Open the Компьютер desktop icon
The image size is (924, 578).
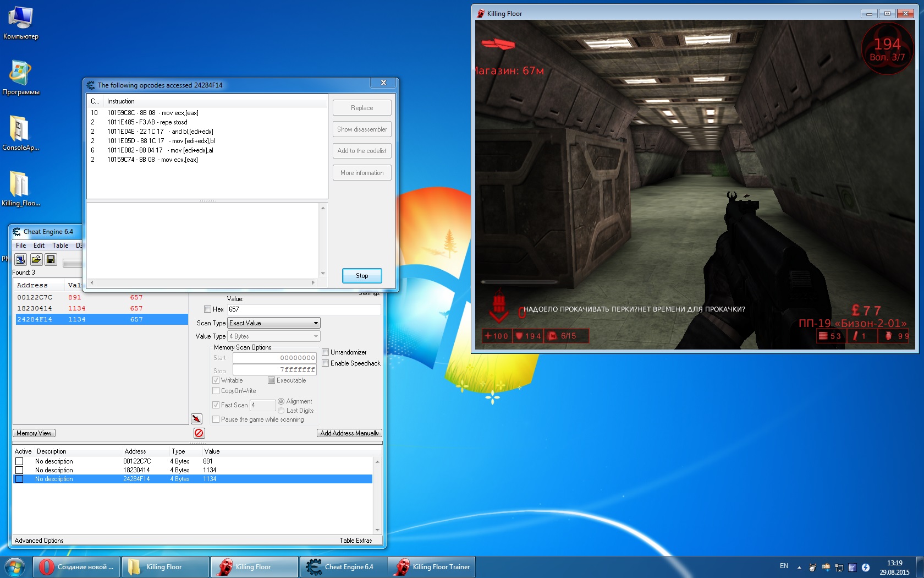[x=21, y=23]
